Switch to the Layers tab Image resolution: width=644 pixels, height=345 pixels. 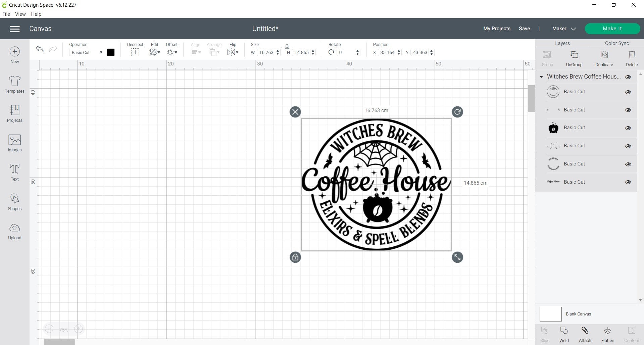(x=562, y=43)
